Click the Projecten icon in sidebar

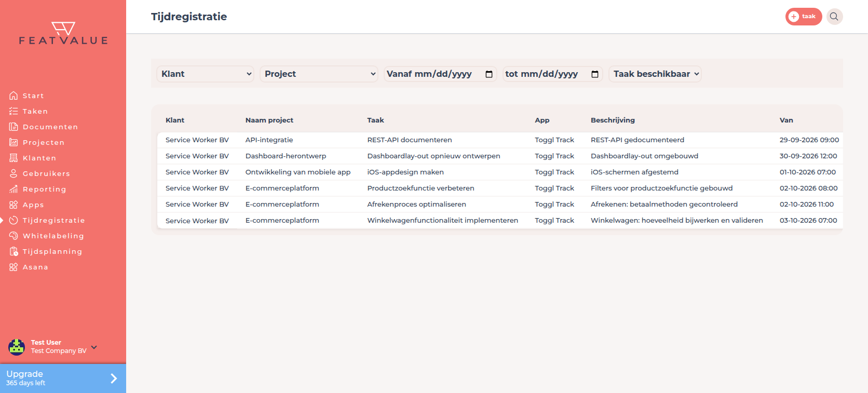pyautogui.click(x=13, y=142)
